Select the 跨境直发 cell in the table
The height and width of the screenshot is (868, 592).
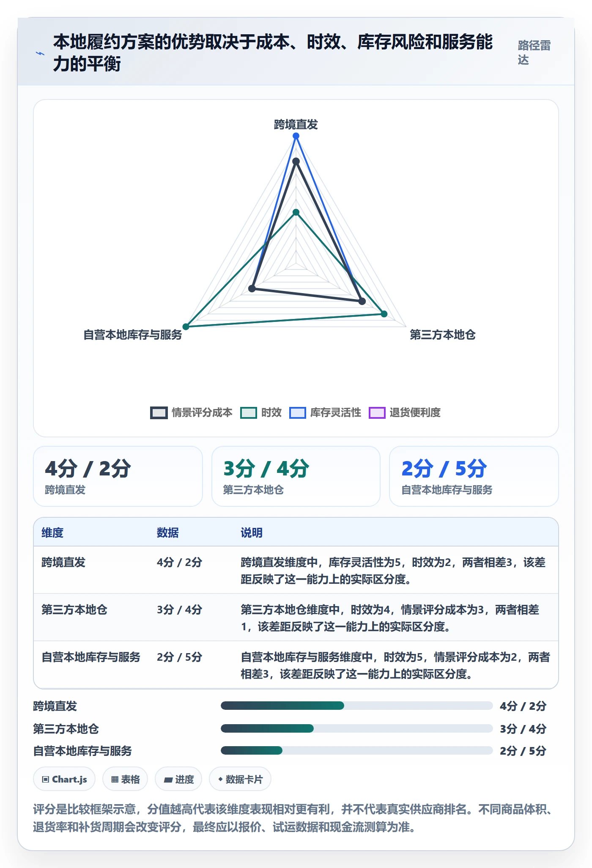coord(63,562)
